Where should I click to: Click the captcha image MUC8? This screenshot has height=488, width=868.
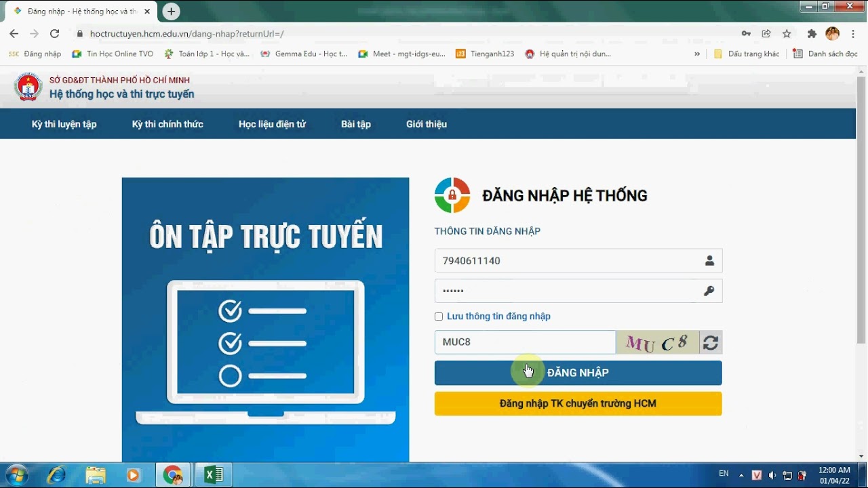[x=657, y=342]
